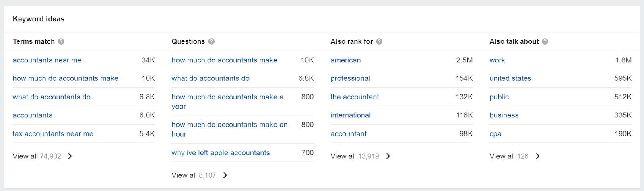Expand the arrow after View all 13,919
The width and height of the screenshot is (644, 191).
pos(388,156)
